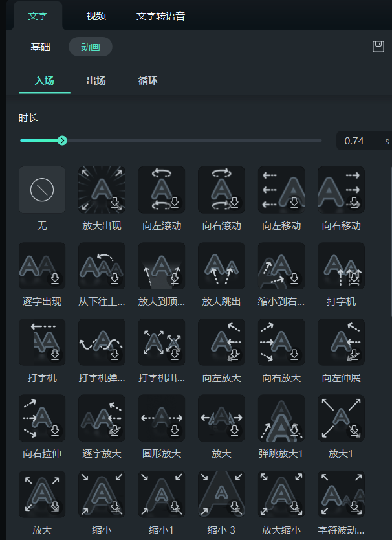Select the 向左滚动 animation preset

[x=161, y=190]
